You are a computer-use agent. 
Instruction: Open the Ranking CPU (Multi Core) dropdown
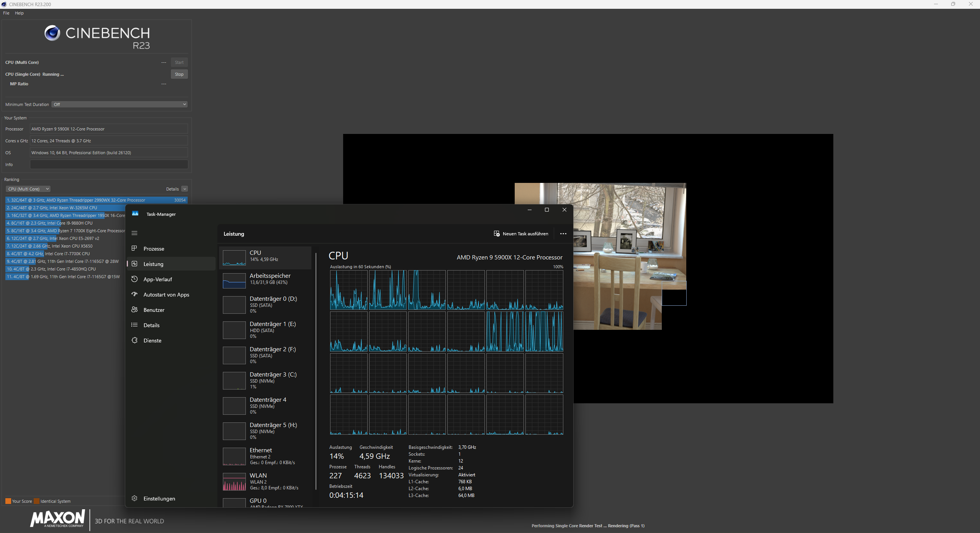click(x=28, y=189)
